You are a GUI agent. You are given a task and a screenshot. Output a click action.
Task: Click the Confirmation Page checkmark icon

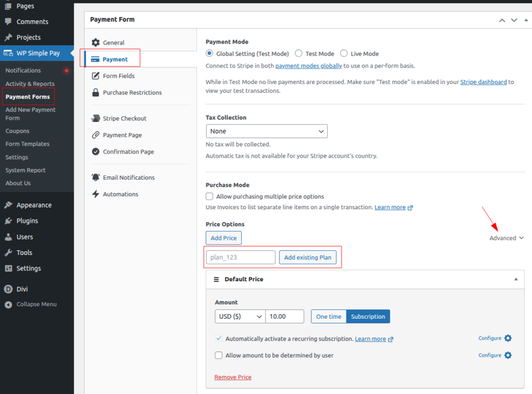point(96,152)
